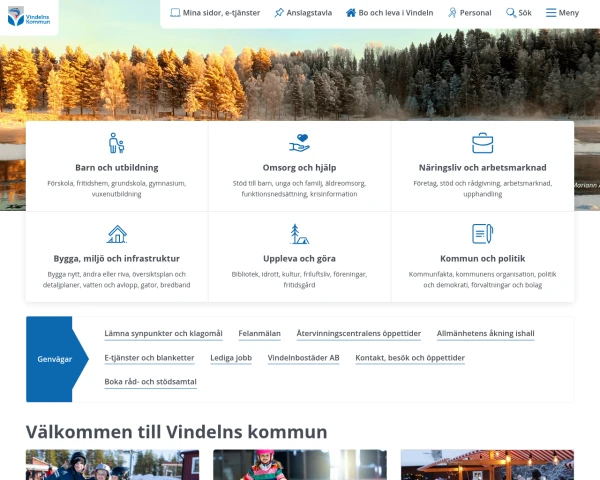Image resolution: width=600 pixels, height=480 pixels.
Task: Open the news thumbnail with pink-helmet child
Action: tap(300, 465)
